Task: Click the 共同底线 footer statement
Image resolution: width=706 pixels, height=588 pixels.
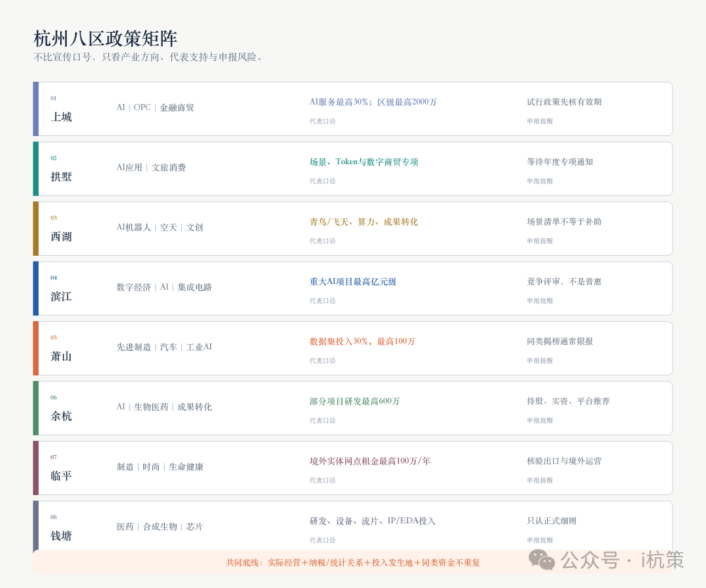Action: (353, 562)
